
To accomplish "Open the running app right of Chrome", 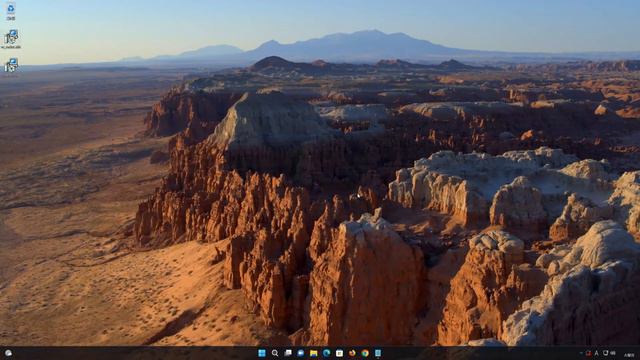I will 378,353.
